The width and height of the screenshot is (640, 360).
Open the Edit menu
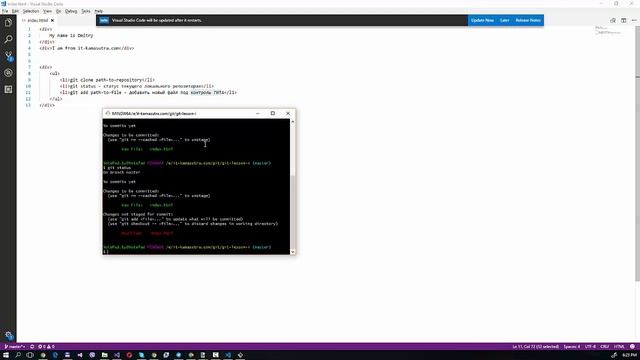tap(15, 11)
